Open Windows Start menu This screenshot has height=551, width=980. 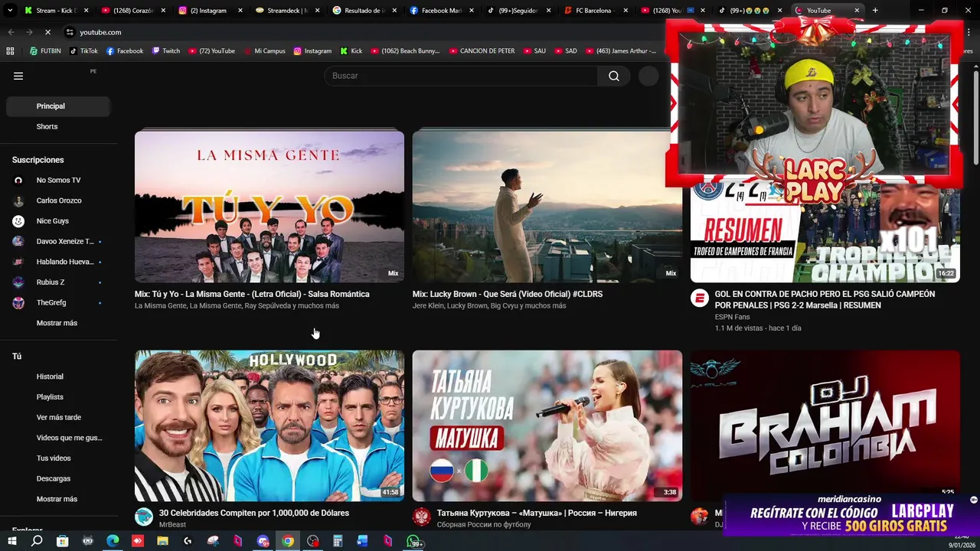pyautogui.click(x=11, y=541)
